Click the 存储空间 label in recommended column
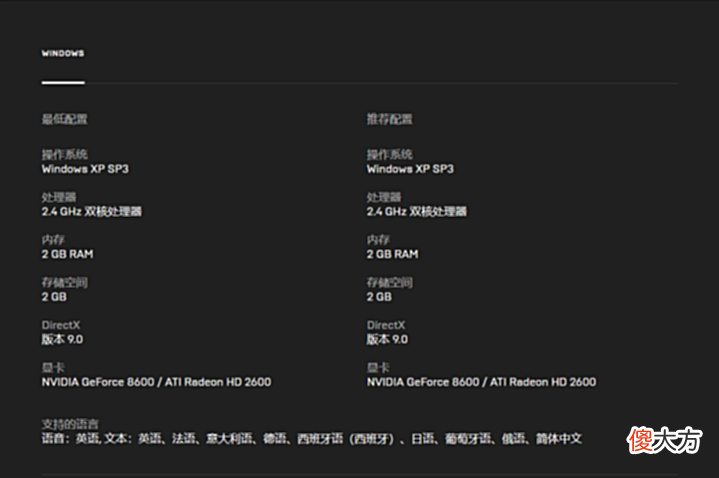The height and width of the screenshot is (478, 719). 389,283
